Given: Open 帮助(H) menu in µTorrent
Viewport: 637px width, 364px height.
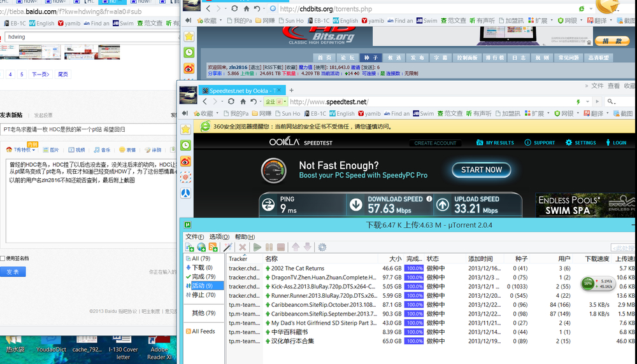Looking at the screenshot, I should pos(245,237).
